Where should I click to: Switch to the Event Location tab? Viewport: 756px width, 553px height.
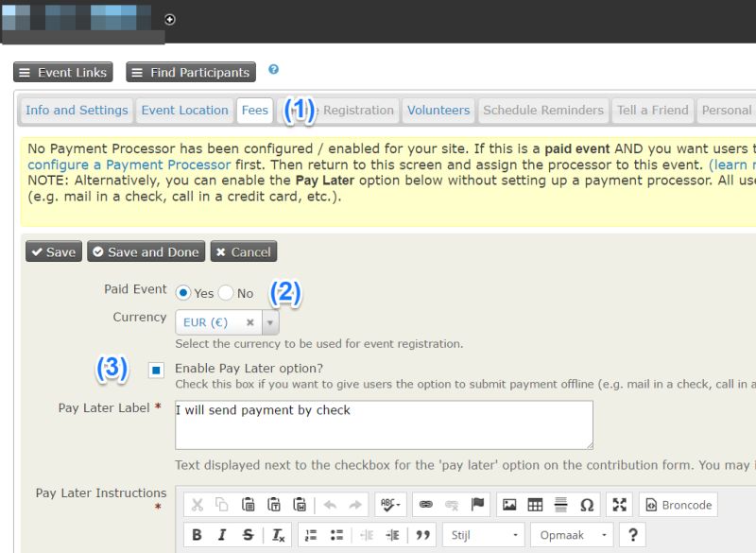coord(184,110)
